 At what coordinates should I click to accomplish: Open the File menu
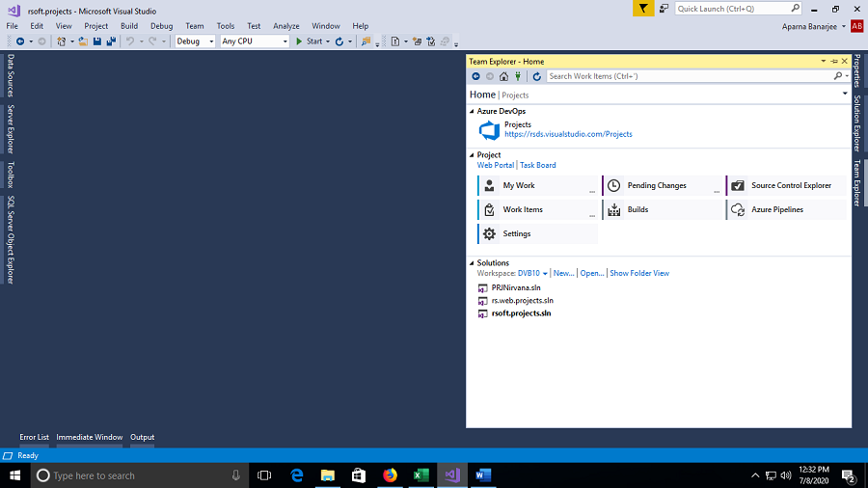(x=13, y=26)
